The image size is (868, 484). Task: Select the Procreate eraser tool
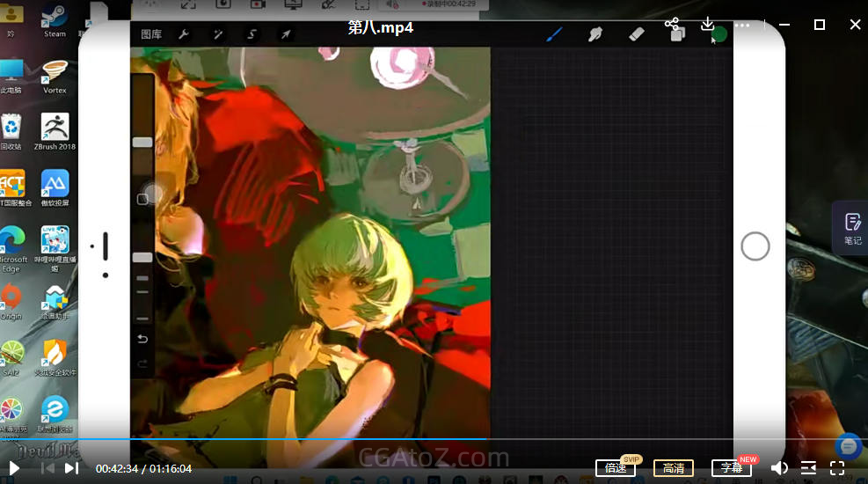[x=637, y=34]
